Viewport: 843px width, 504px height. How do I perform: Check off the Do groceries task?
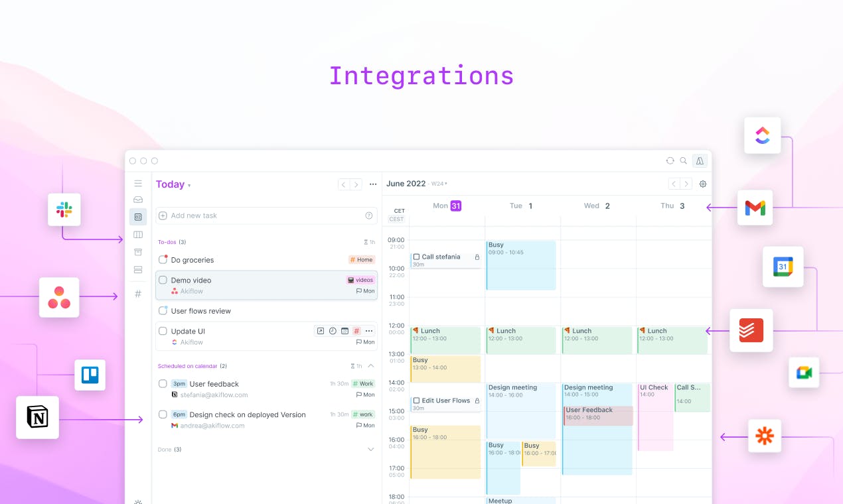163,259
